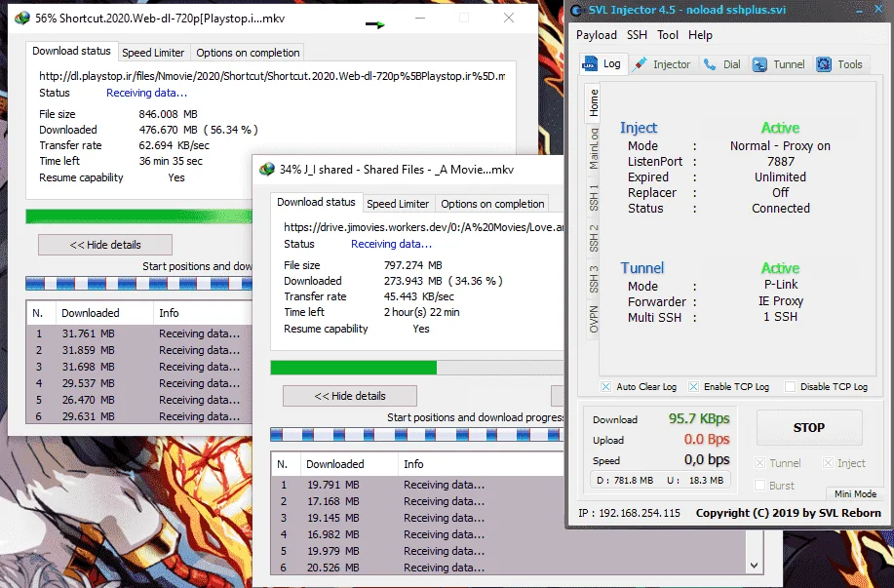Image resolution: width=894 pixels, height=588 pixels.
Task: Check the Disable TCP Log checkbox
Action: pyautogui.click(x=791, y=387)
